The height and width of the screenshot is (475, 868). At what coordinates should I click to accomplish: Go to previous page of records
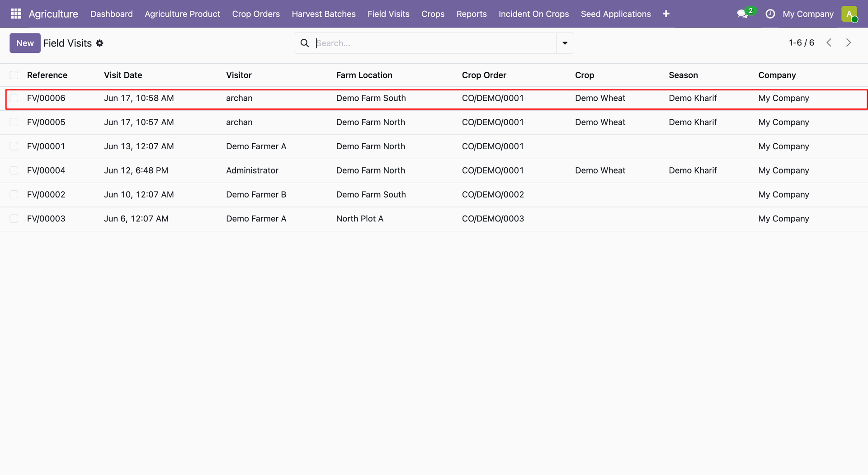pos(829,42)
